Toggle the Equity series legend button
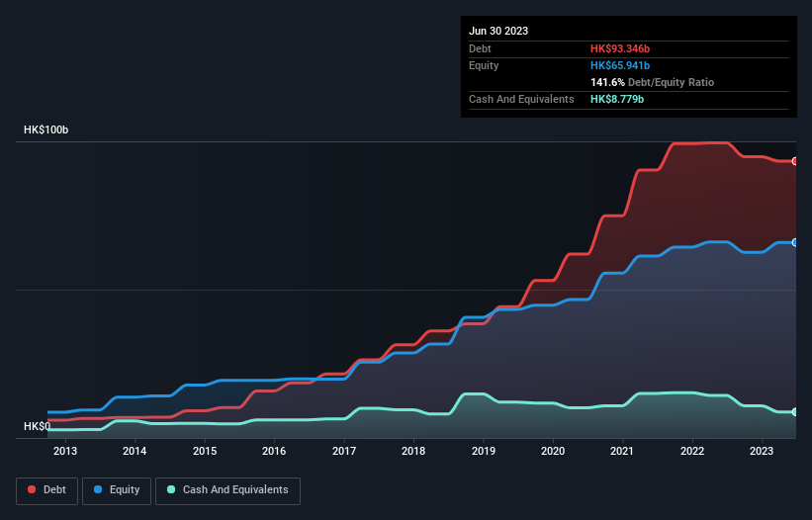Viewport: 812px width, 520px height. point(117,490)
